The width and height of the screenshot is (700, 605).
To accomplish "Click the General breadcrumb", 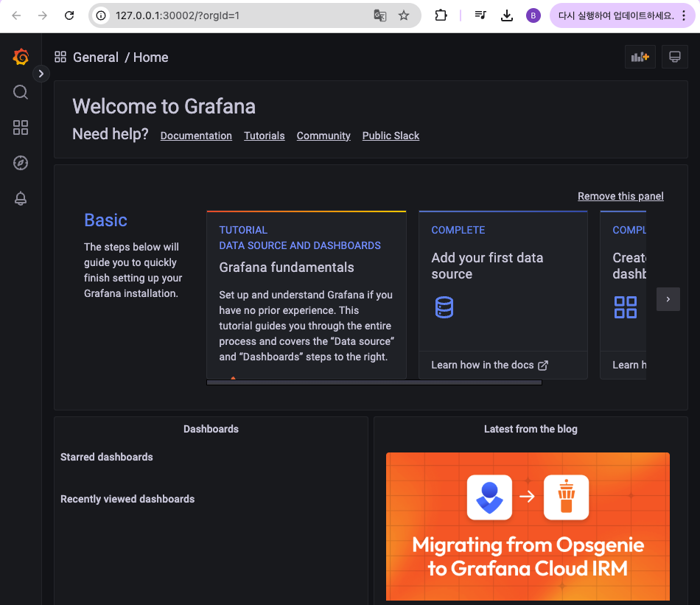I will click(x=96, y=57).
